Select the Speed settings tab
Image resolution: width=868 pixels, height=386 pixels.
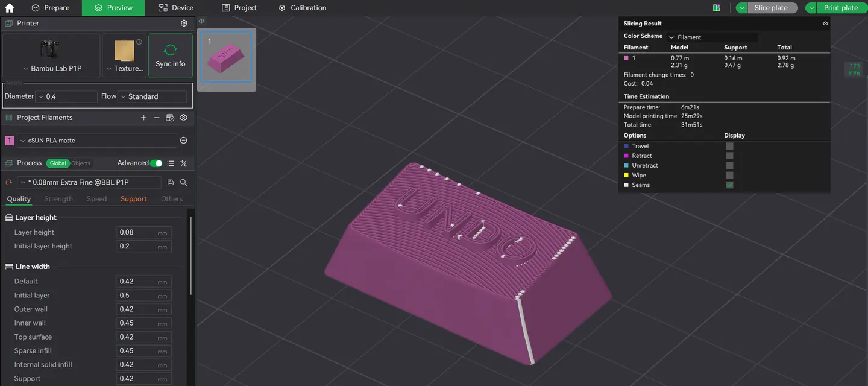[x=96, y=199]
